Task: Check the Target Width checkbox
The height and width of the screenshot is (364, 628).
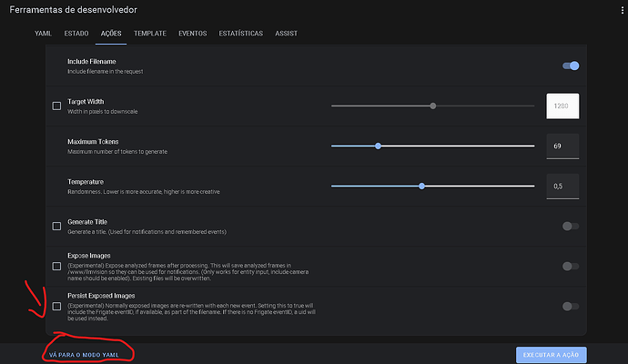Action: tap(56, 106)
